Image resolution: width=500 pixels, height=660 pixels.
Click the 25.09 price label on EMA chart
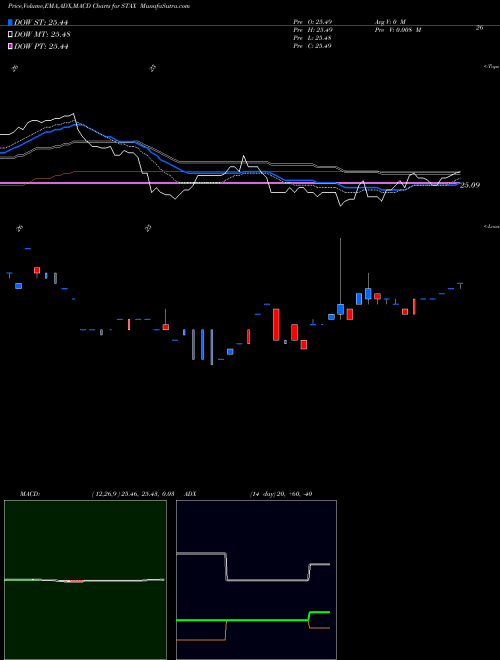tap(470, 185)
